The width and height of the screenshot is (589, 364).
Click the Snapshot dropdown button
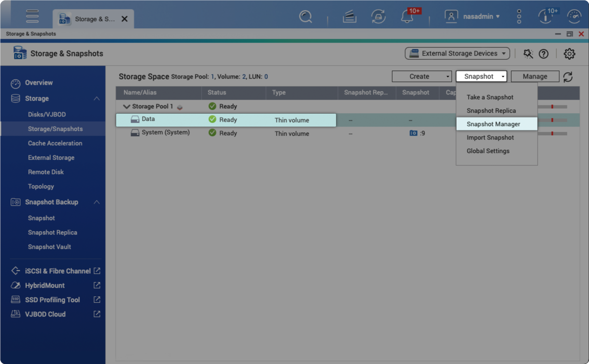click(x=481, y=76)
